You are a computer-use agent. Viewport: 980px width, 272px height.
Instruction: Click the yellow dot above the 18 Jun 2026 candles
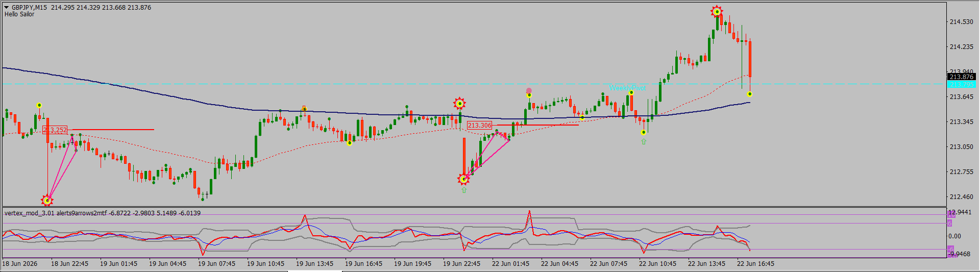(x=39, y=106)
